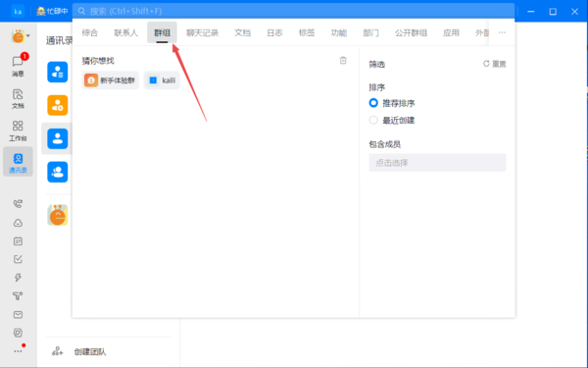Click the 筛选 filter heading
The height and width of the screenshot is (368, 588).
point(377,64)
